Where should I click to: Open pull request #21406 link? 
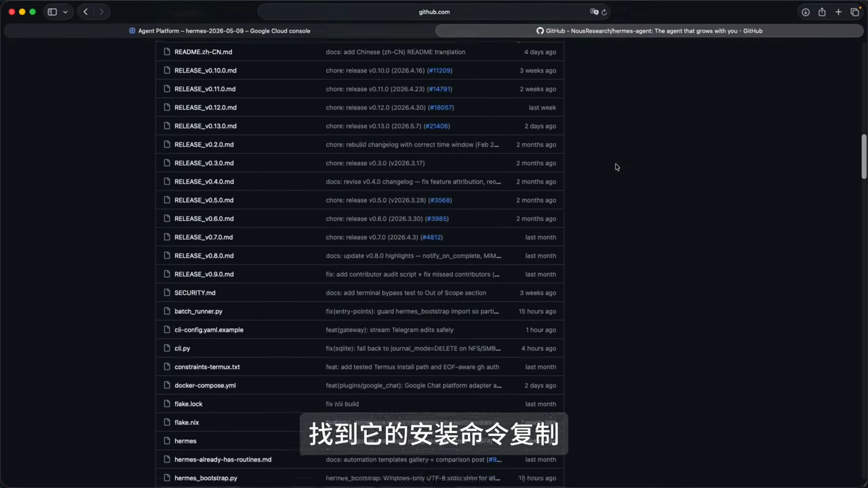pos(437,126)
